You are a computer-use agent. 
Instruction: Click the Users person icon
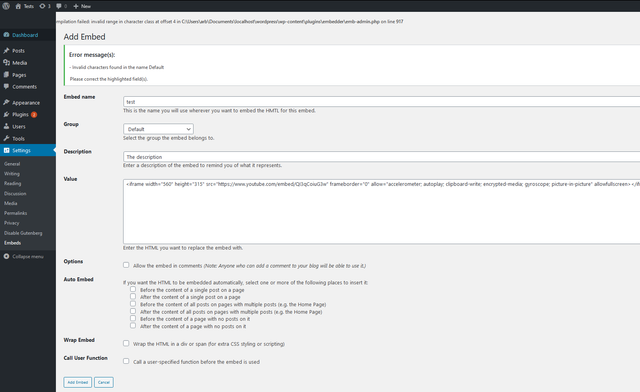tap(6, 127)
